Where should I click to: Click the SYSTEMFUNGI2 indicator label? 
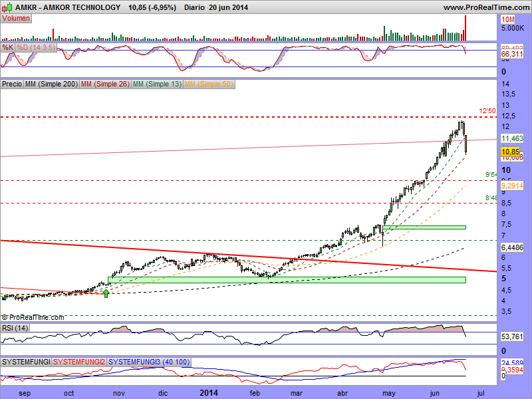tap(79, 362)
